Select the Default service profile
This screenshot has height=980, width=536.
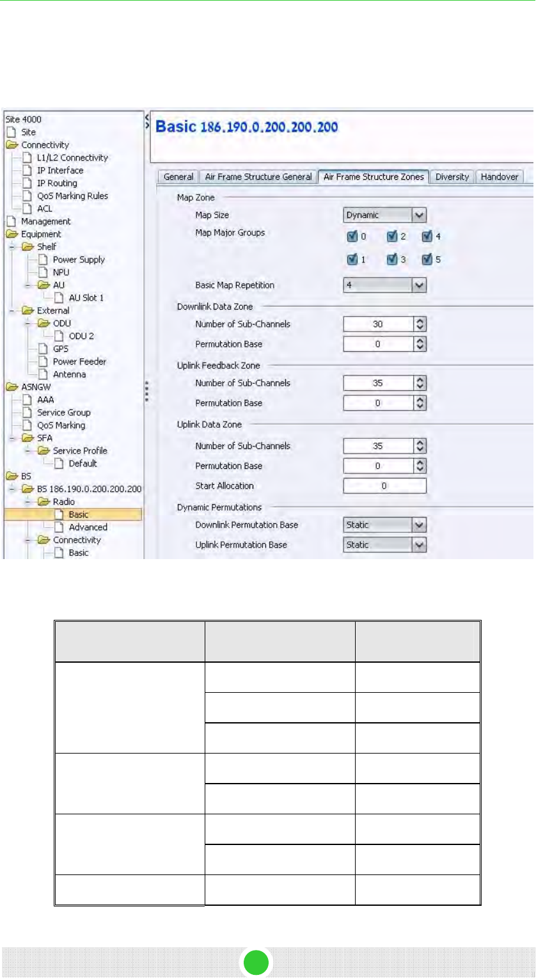click(83, 463)
